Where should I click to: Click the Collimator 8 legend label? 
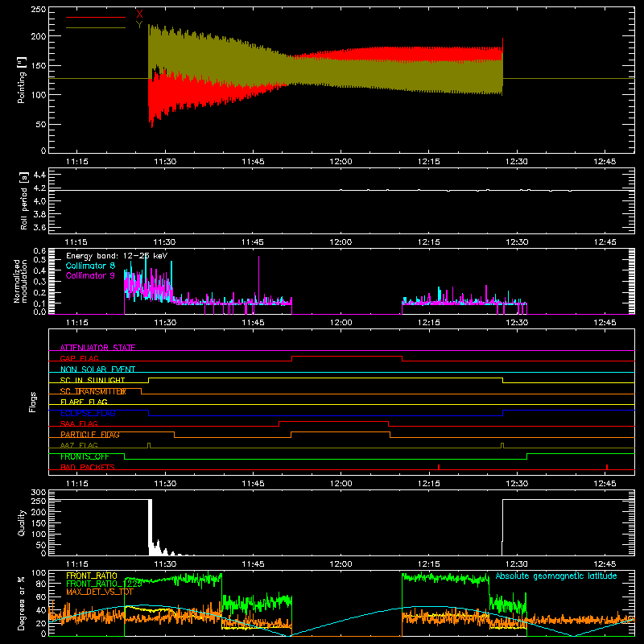coord(90,266)
